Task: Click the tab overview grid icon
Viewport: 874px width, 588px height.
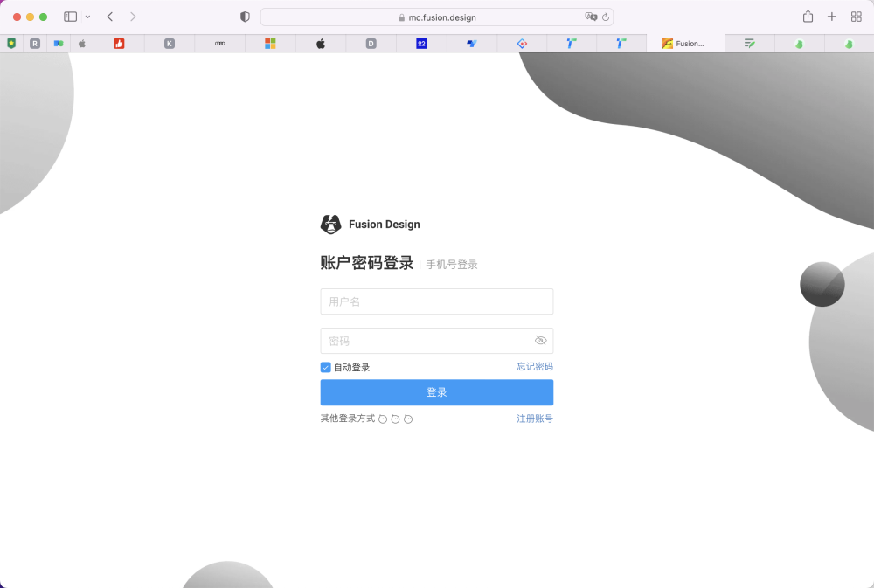Action: click(x=856, y=16)
